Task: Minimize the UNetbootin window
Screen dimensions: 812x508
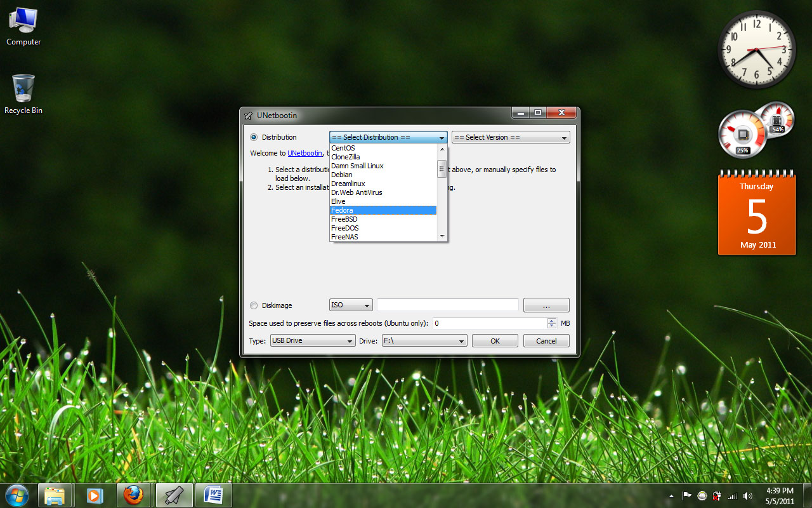Action: [521, 113]
